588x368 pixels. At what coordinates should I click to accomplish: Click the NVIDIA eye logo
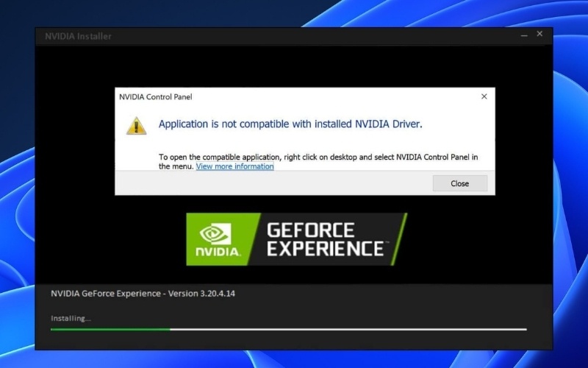pos(215,233)
